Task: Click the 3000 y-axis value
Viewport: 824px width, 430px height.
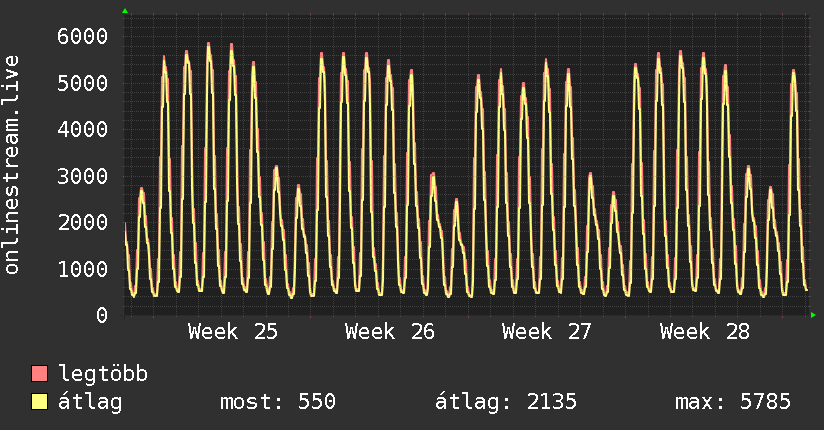Action: point(83,176)
